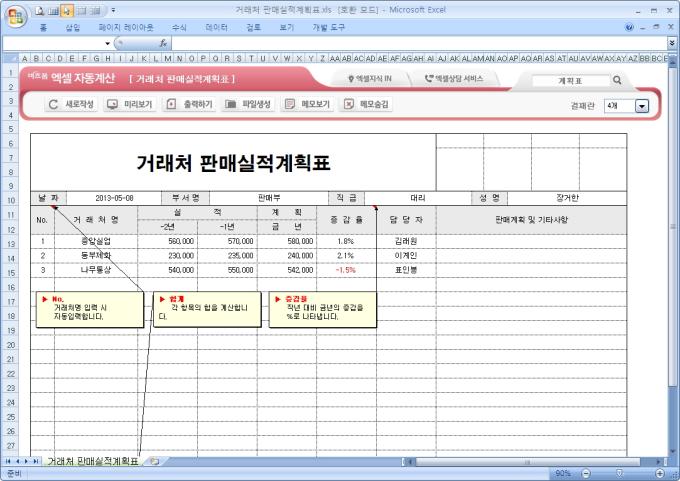Click the horizontal scrollbar thumb
Screen dimensions: 680x481
528,462
